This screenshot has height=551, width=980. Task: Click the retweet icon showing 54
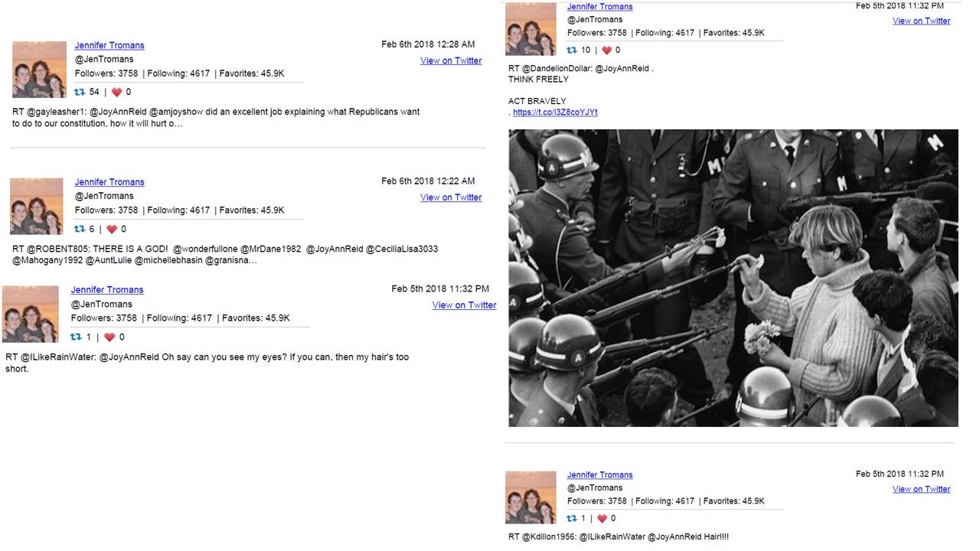pyautogui.click(x=80, y=92)
